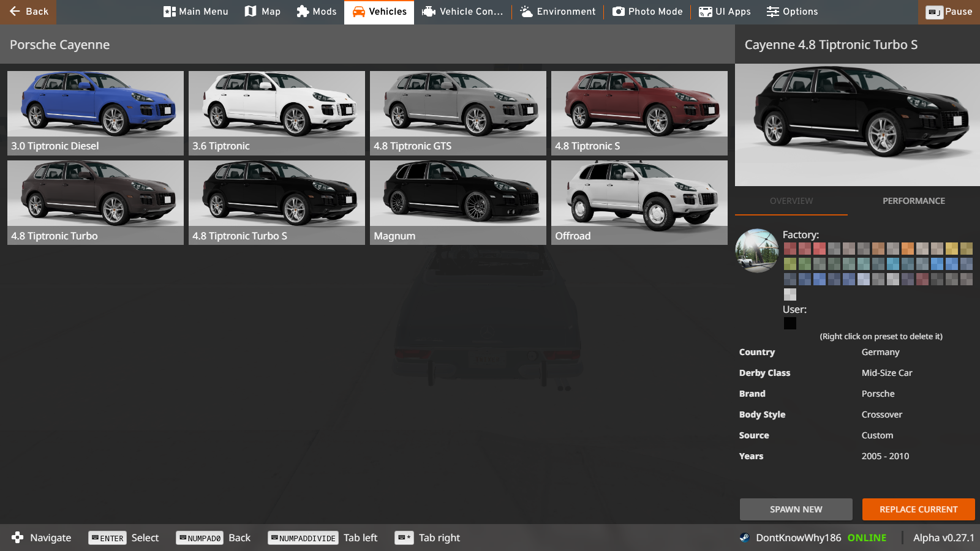This screenshot has width=980, height=551.
Task: Click the Porsche brand value
Action: pos(878,394)
